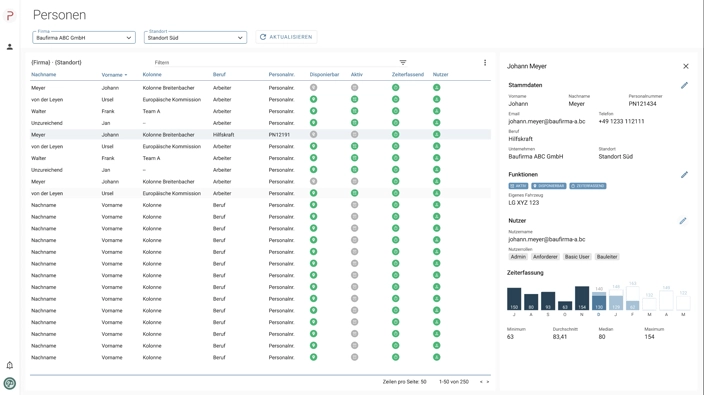Click the Baufirma ABC GmbH Unternehmen value
This screenshot has width=704, height=395.
point(536,157)
